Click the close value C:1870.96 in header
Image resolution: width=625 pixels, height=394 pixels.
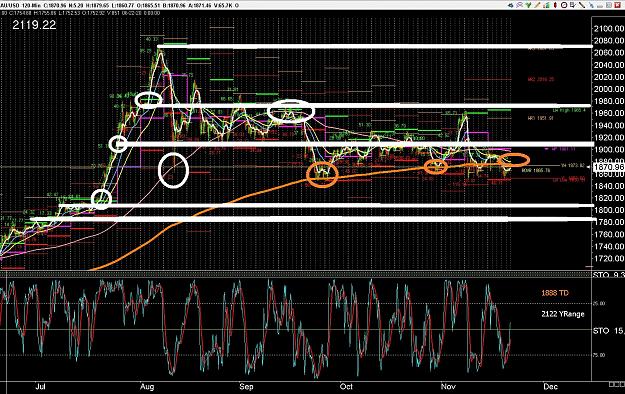click(x=55, y=6)
